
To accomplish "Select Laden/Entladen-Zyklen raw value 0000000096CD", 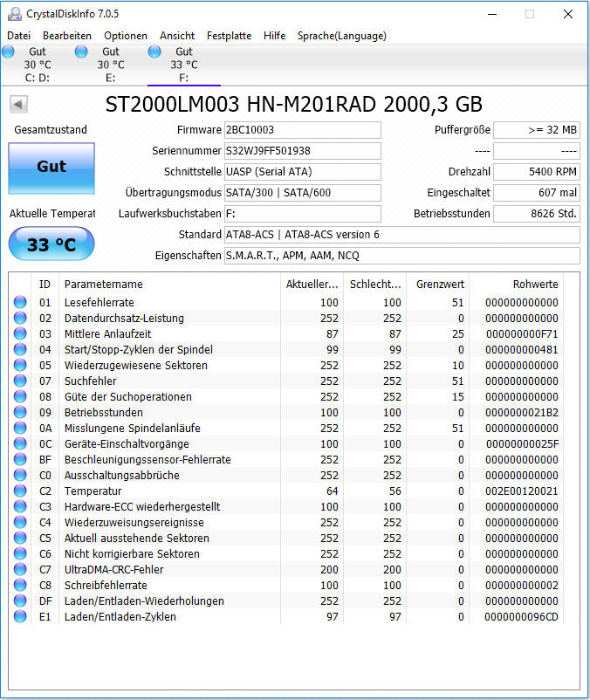I will 522,617.
